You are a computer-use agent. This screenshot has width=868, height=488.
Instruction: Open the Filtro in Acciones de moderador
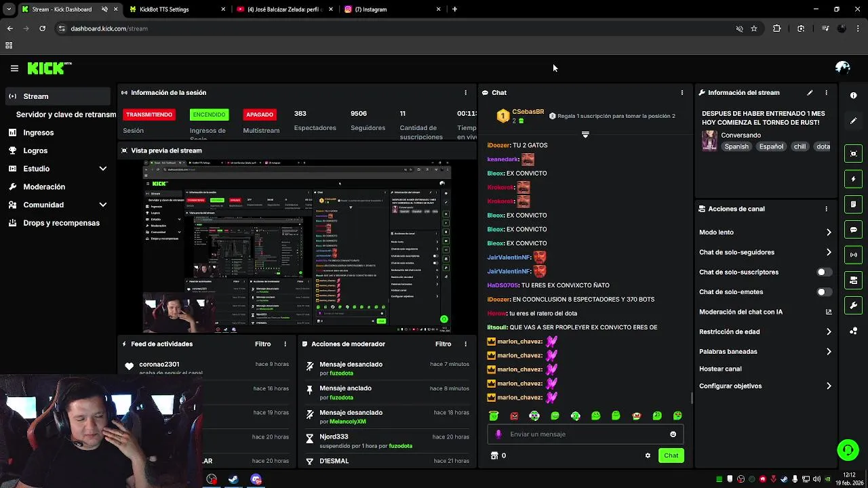(x=443, y=344)
